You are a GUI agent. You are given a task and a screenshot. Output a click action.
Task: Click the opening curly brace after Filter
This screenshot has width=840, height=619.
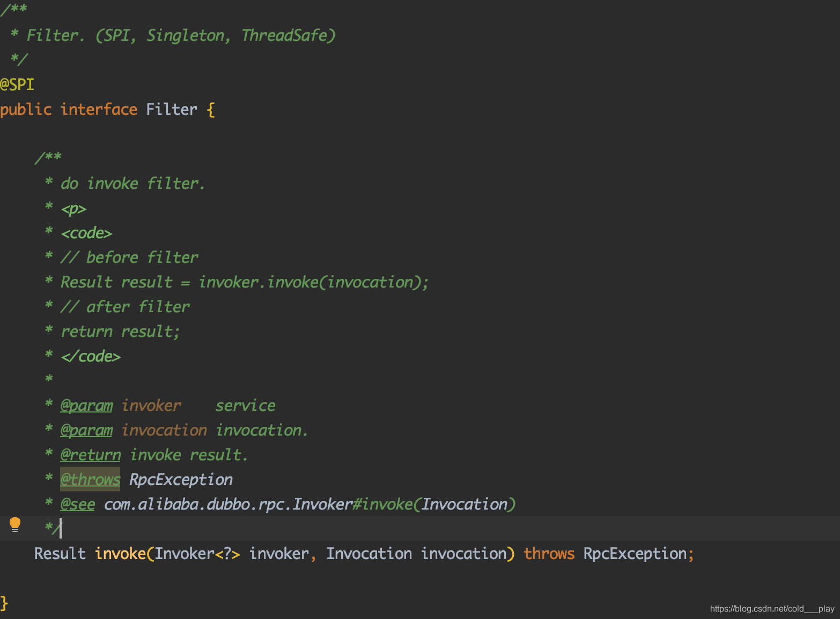click(x=211, y=110)
